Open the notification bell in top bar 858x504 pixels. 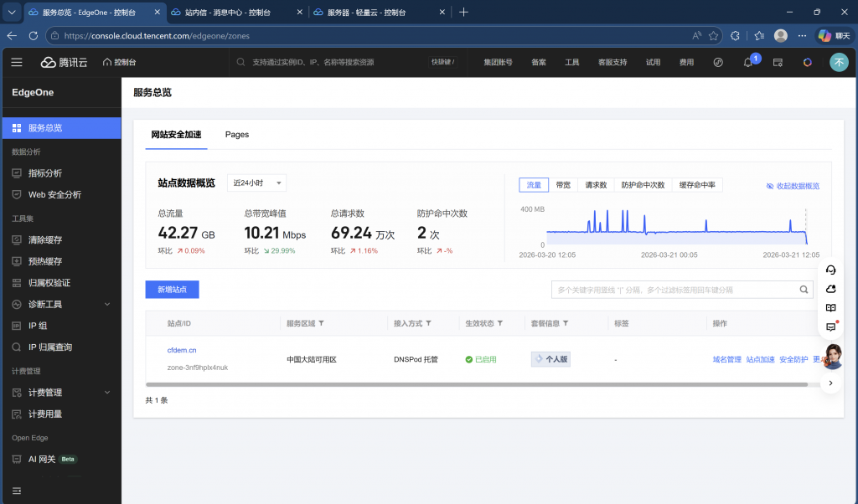[748, 62]
